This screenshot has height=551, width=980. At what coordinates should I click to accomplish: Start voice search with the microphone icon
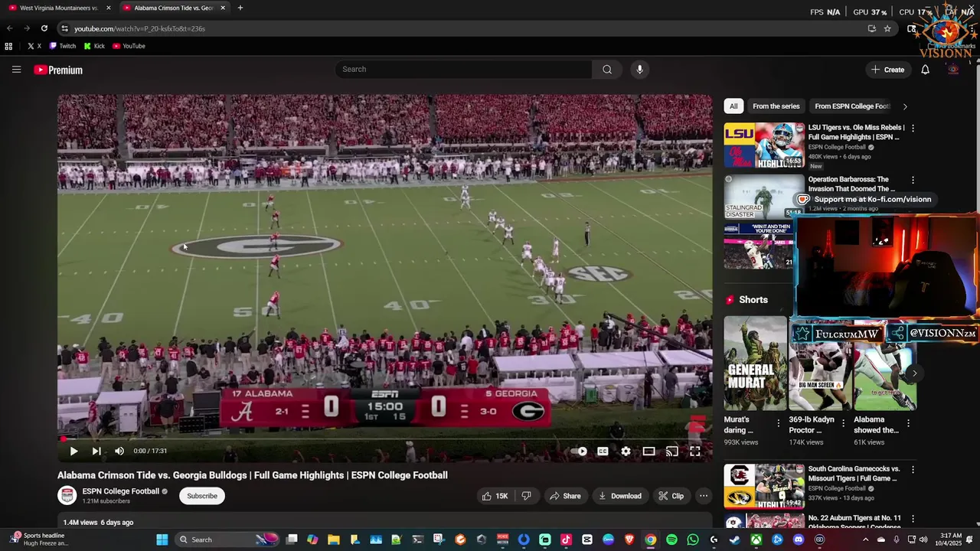click(640, 70)
